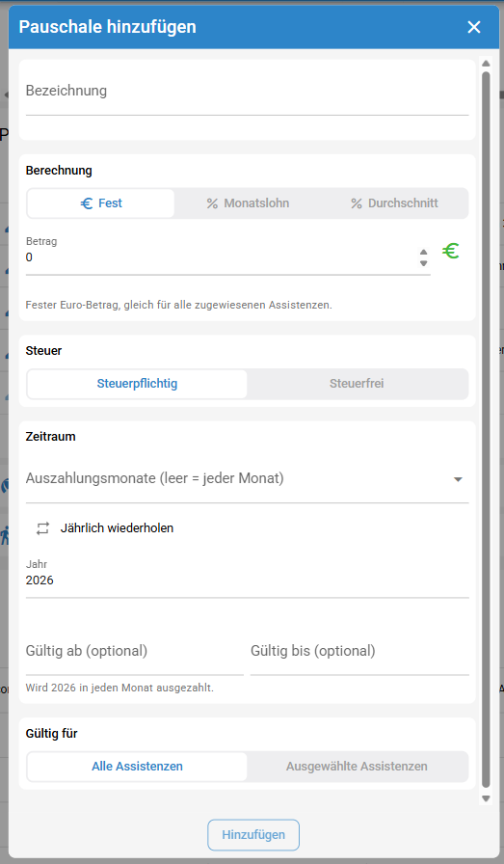Toggle Jährlich wiederholen option
Image resolution: width=504 pixels, height=864 pixels.
click(x=105, y=528)
